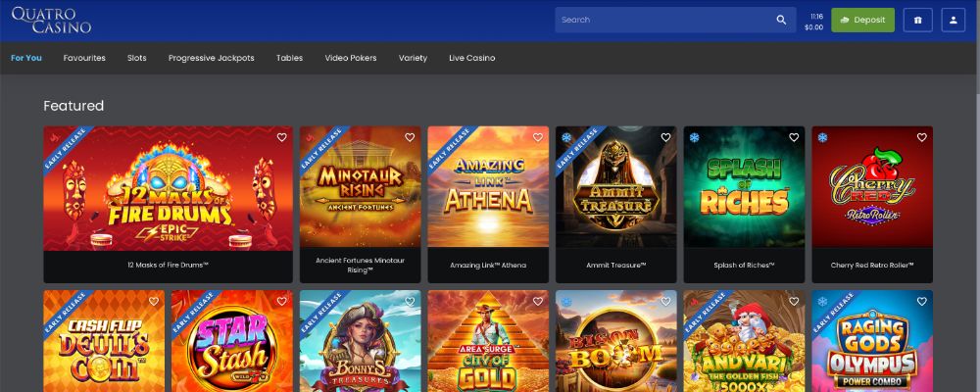
Task: Favourite 12 Masks of Fire Drums heart
Action: [281, 137]
